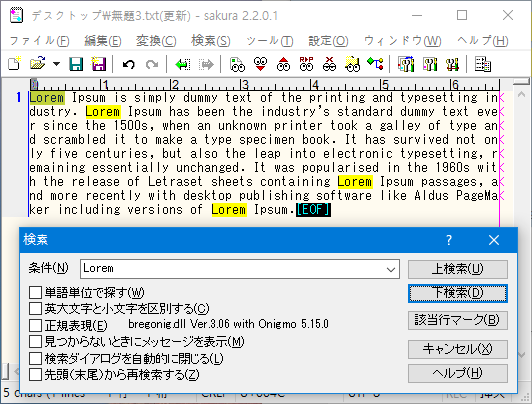Enable 単語単位で探す(W) checkbox
The width and height of the screenshot is (532, 404).
coord(35,292)
